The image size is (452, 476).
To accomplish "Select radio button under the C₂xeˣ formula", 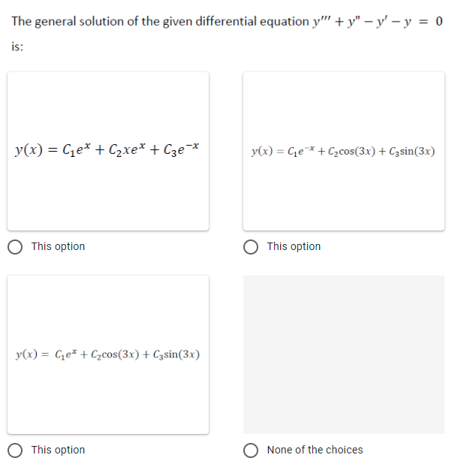I will click(x=15, y=247).
